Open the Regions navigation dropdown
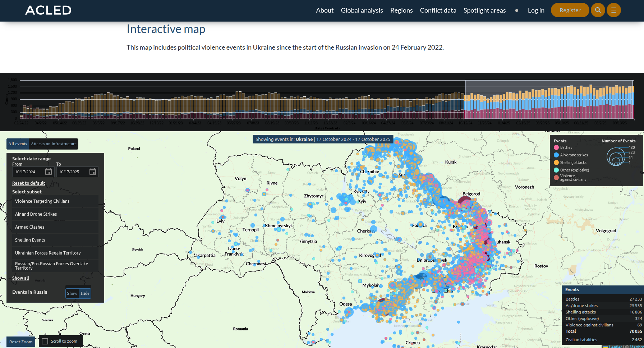Viewport: 644px width, 348px height. tap(401, 10)
